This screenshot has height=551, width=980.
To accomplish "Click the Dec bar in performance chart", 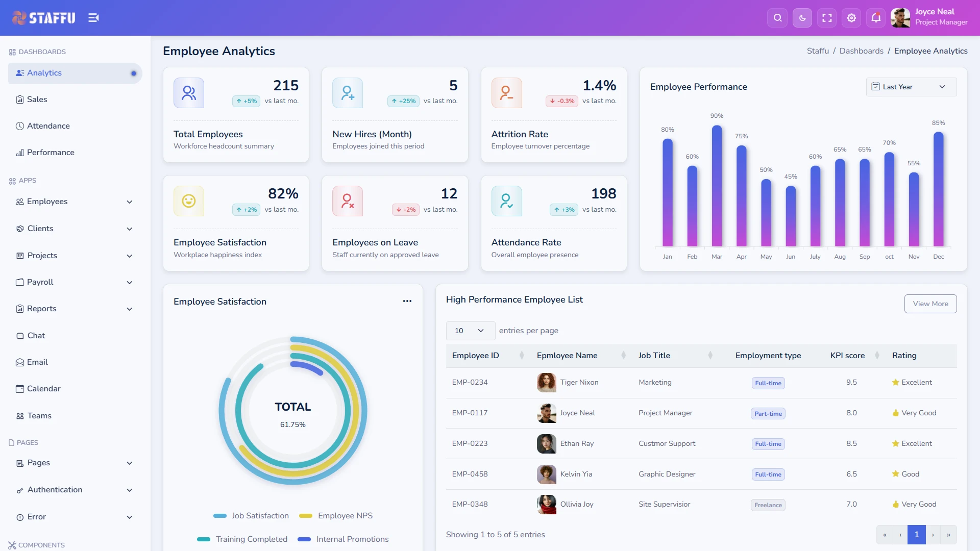I will [938, 189].
